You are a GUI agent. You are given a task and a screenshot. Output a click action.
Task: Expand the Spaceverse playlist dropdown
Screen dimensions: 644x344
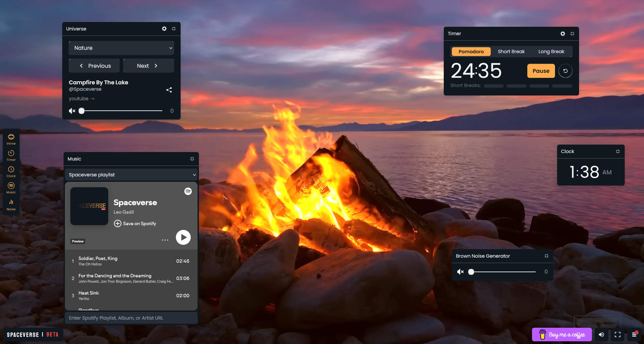131,175
